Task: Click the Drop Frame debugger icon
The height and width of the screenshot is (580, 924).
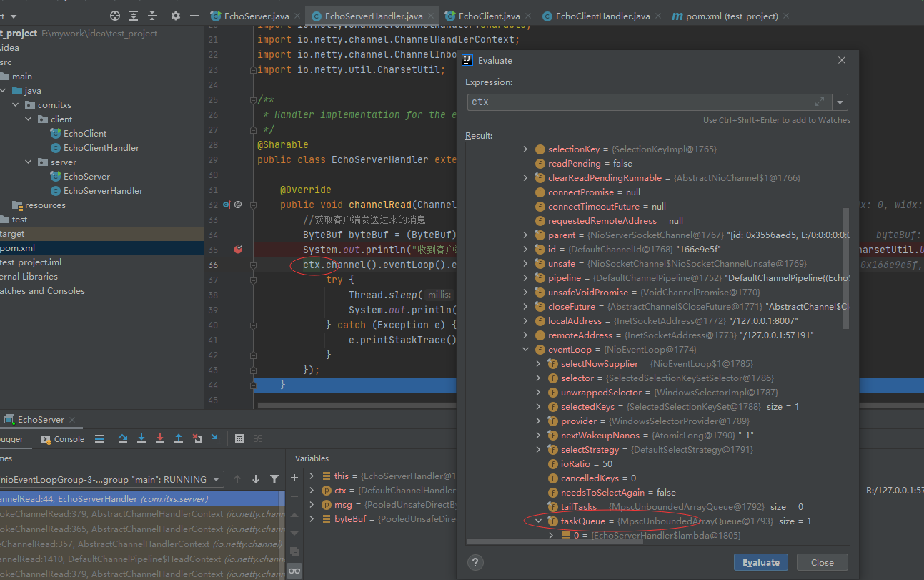Action: pos(197,439)
